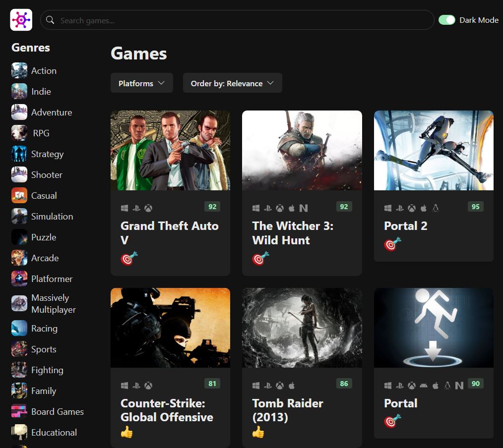Screen dimensions: 503x448
Task: Select the Action genre icon
Action: tap(19, 70)
